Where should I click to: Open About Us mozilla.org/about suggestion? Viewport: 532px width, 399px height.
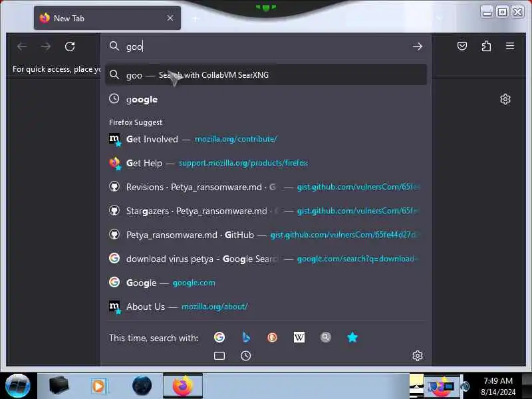click(266, 307)
